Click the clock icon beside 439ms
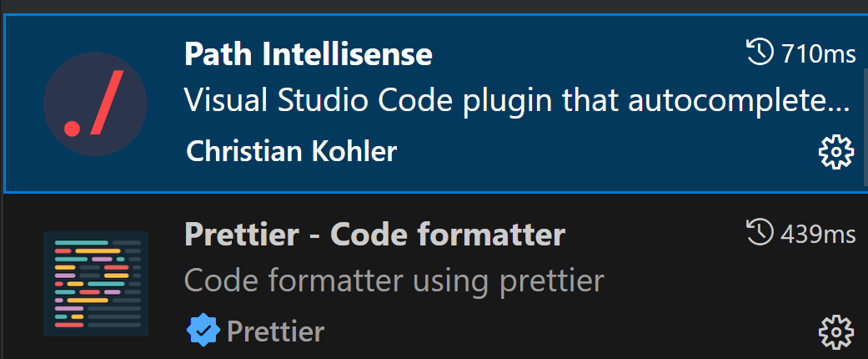The height and width of the screenshot is (359, 868). point(760,233)
